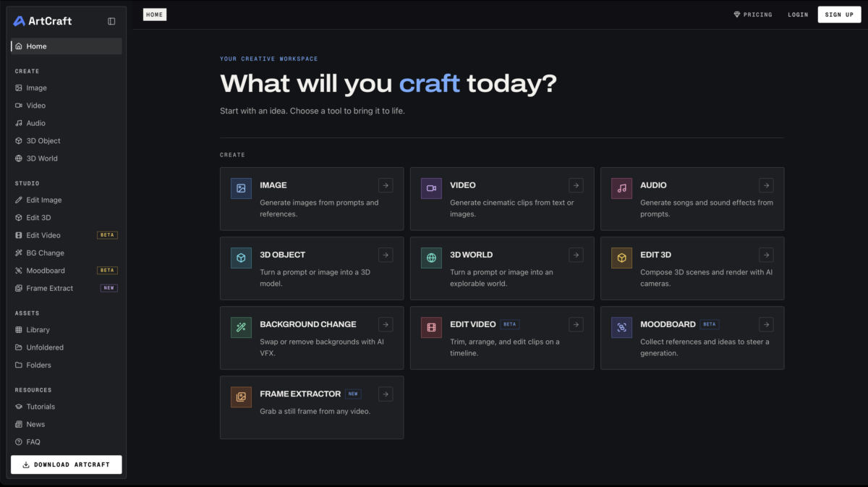Click the BETA badge next to Edit Video sidebar item
This screenshot has height=487, width=868.
coord(107,235)
